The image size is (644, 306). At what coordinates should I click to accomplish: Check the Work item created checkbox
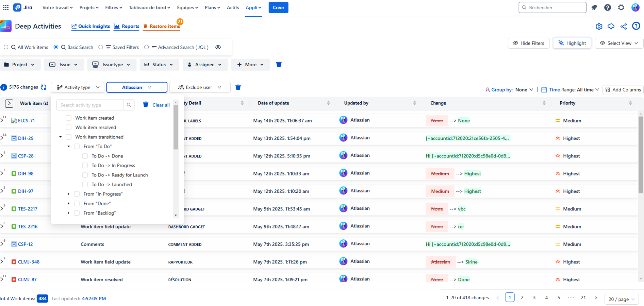pos(69,118)
